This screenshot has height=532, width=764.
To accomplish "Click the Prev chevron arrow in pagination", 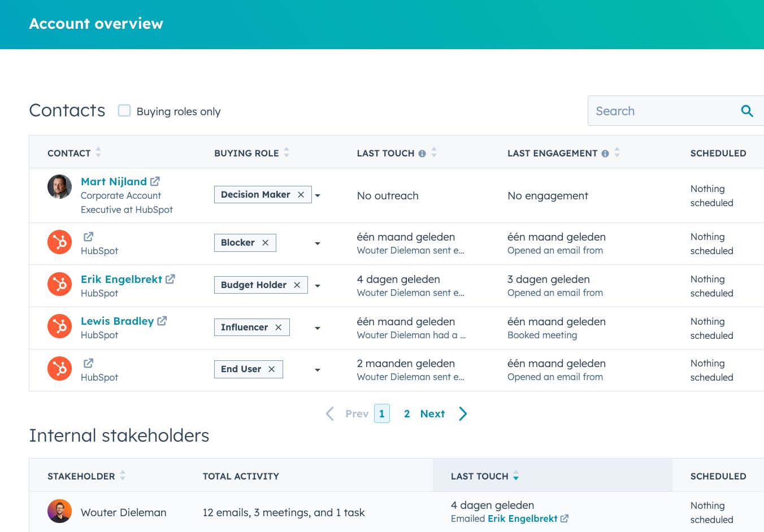I will tap(329, 413).
